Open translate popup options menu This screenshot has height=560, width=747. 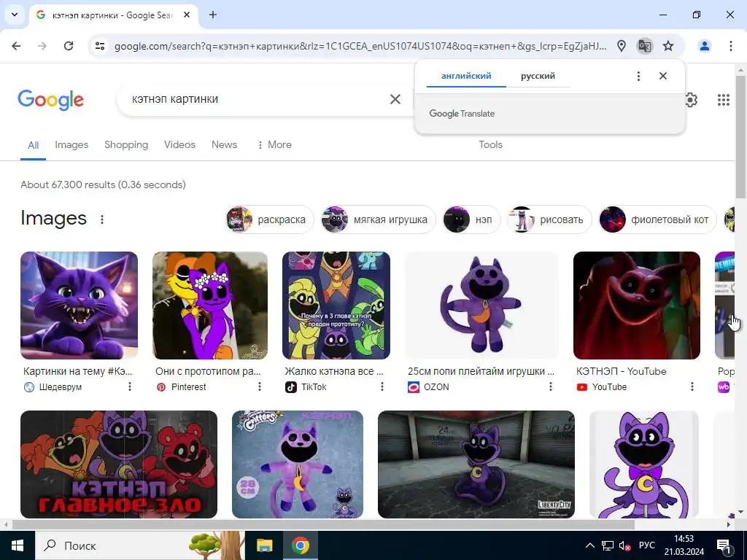click(638, 76)
